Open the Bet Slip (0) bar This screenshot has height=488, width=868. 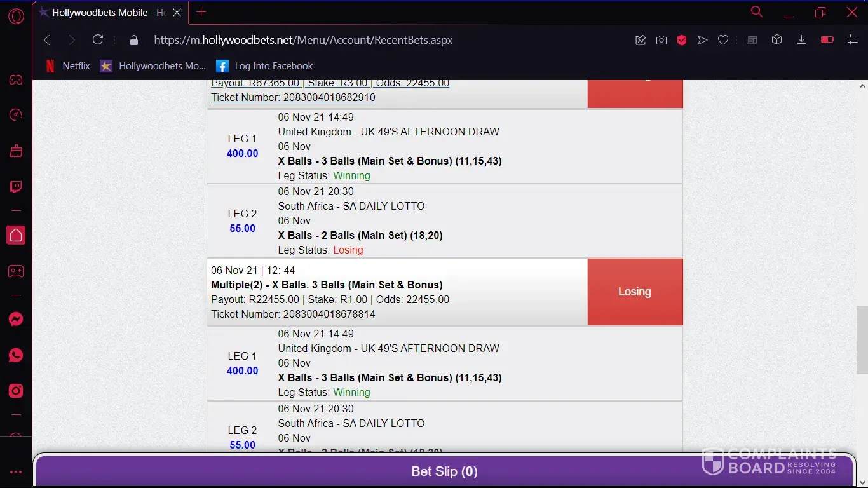pyautogui.click(x=444, y=471)
